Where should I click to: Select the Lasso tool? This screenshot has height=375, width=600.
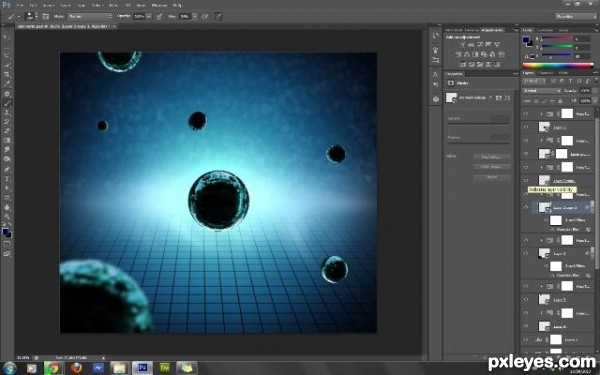coord(7,56)
